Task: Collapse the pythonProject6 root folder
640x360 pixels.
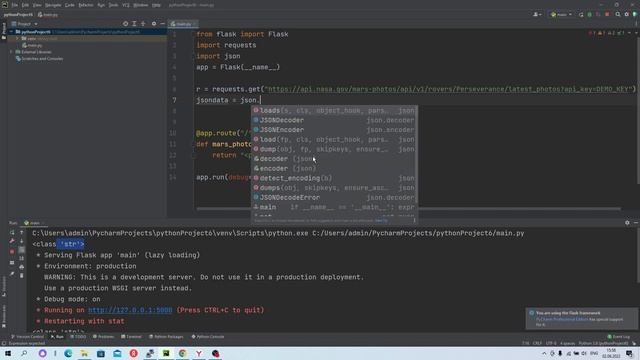Action: [11, 32]
